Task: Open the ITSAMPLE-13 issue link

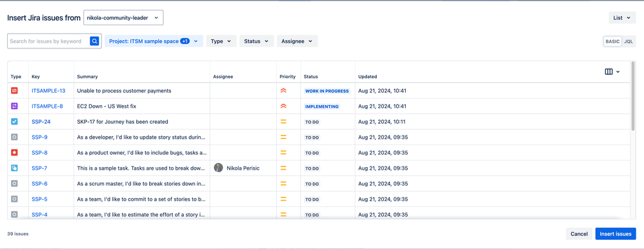Action: coord(48,91)
